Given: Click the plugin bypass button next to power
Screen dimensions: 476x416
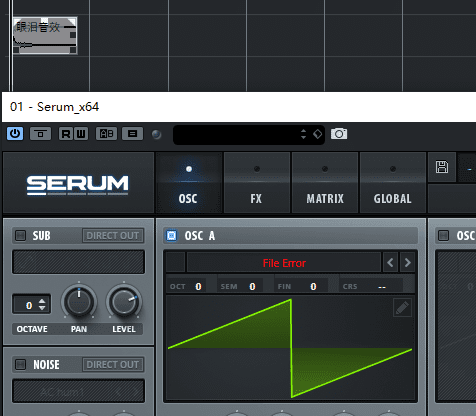Looking at the screenshot, I should pos(40,134).
